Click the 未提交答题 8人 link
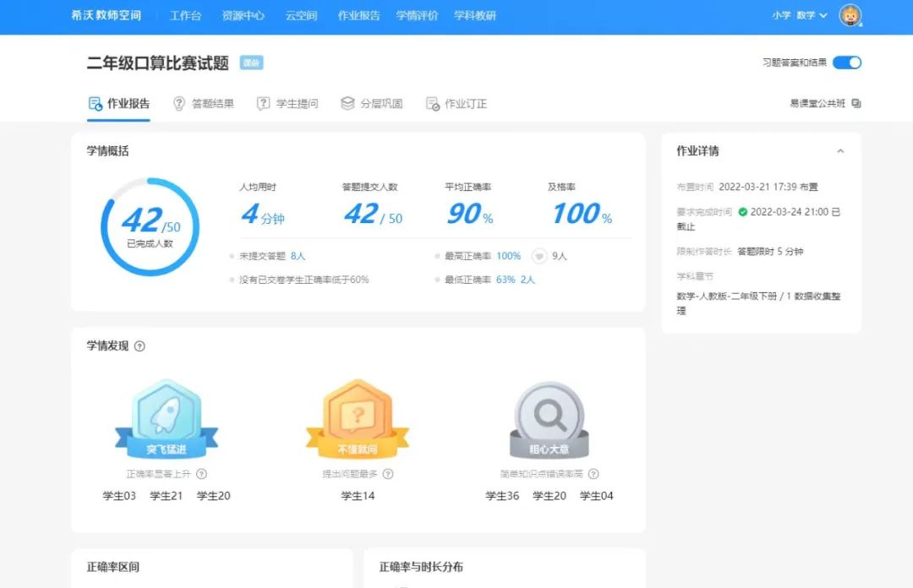 click(298, 256)
